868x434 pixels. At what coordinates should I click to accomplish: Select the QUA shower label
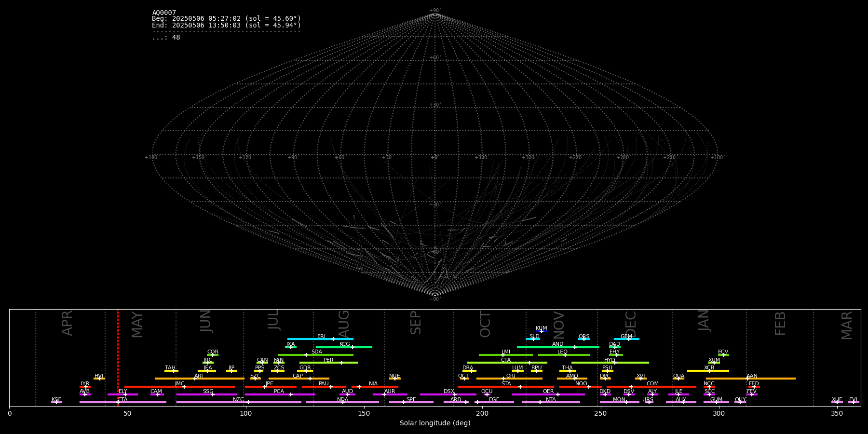tap(678, 376)
